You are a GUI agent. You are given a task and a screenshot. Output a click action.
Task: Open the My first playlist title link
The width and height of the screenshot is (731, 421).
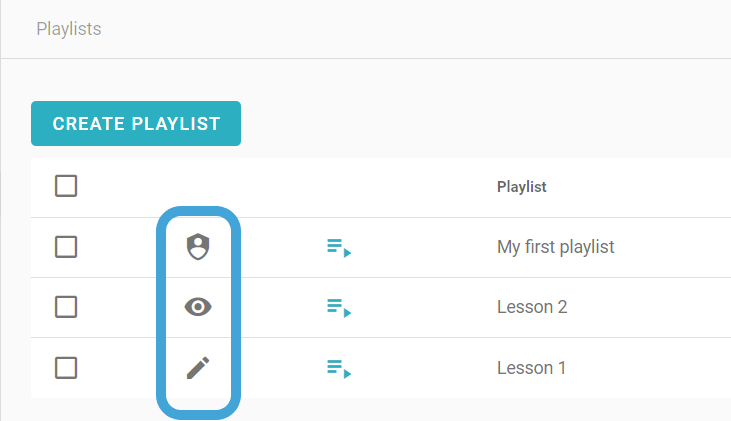(x=555, y=247)
